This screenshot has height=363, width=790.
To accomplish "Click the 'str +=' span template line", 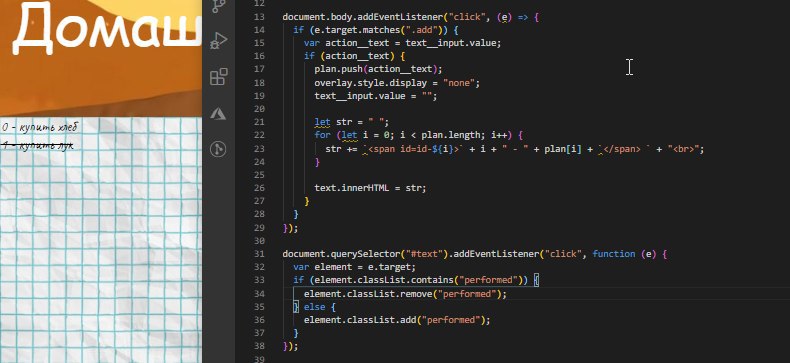I will point(514,149).
